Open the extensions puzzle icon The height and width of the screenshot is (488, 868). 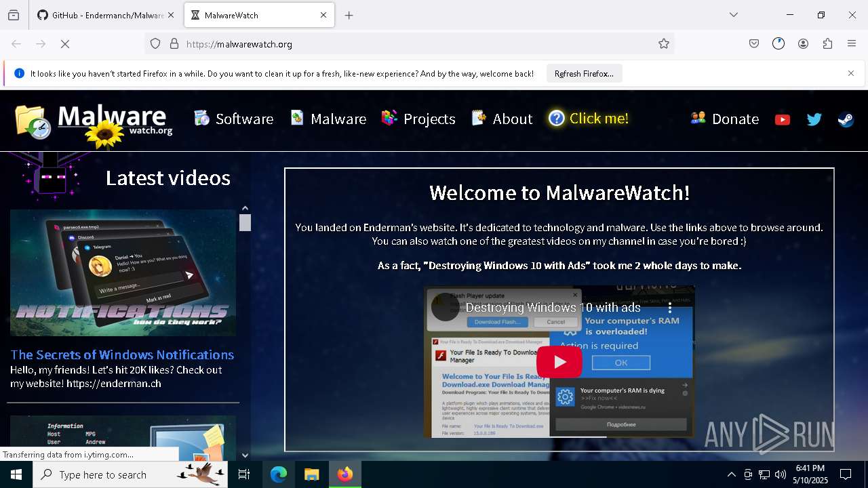827,44
